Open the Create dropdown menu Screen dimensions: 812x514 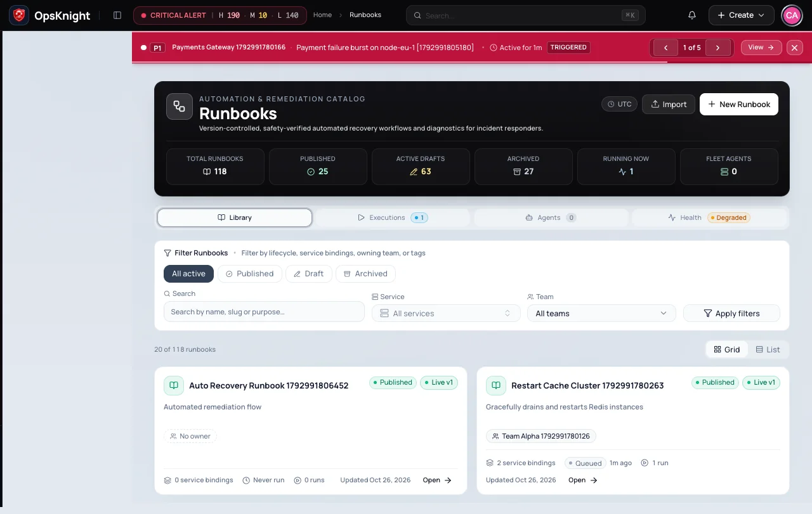coord(742,15)
